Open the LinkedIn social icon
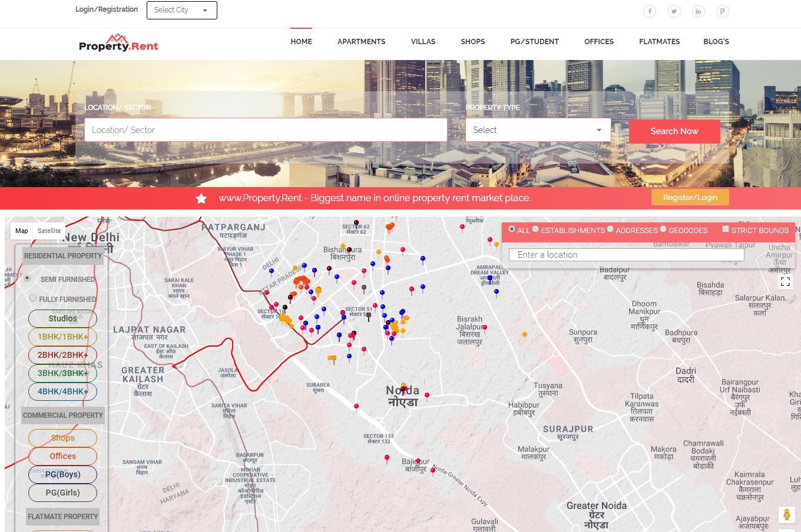Screen dimensions: 801x532 (698, 11)
